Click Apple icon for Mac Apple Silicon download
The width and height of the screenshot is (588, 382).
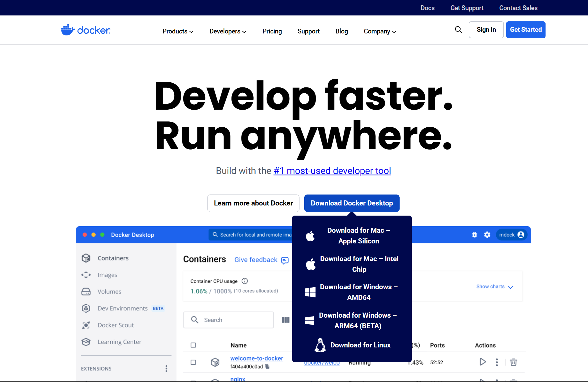pos(310,236)
